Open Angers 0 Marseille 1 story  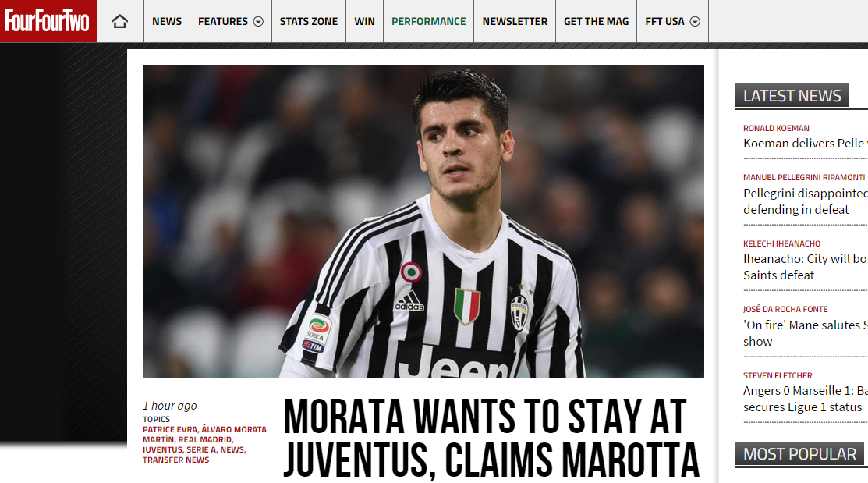tap(805, 399)
